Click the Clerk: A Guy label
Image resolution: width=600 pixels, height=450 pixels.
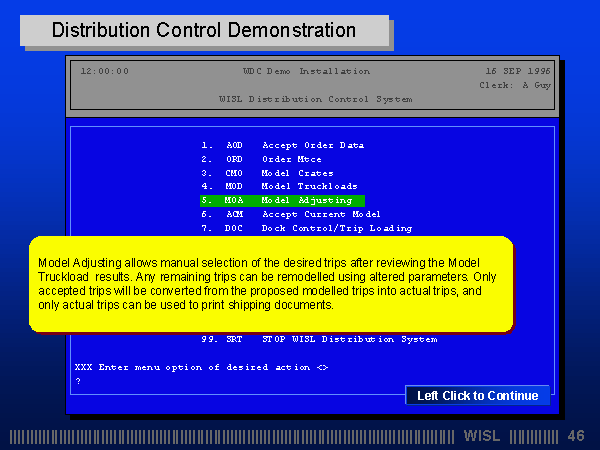(515, 85)
